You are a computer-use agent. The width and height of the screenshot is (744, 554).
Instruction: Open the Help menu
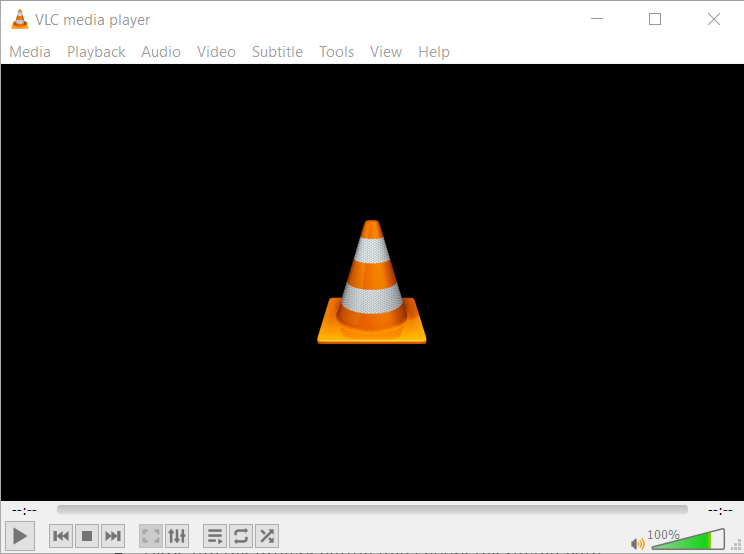point(434,51)
